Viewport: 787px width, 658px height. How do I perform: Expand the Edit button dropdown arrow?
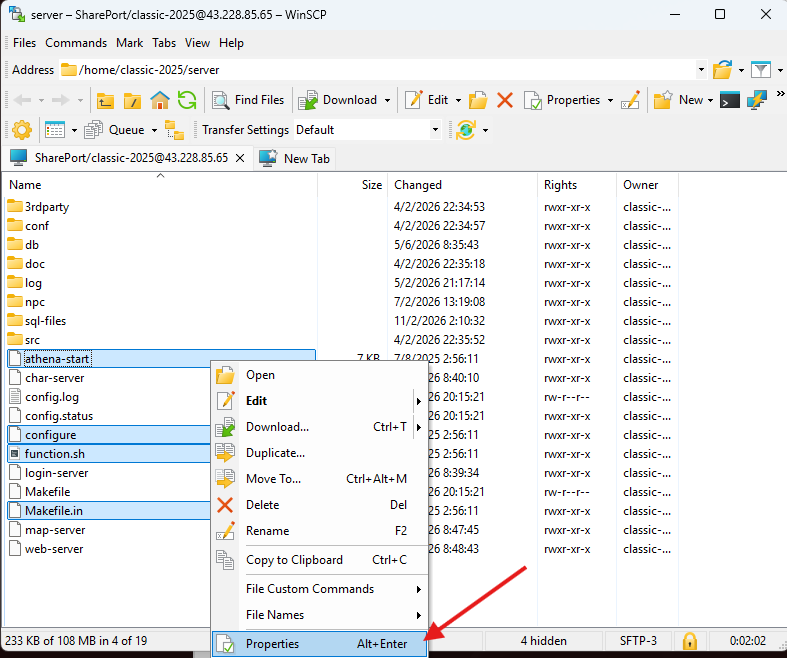click(x=458, y=100)
